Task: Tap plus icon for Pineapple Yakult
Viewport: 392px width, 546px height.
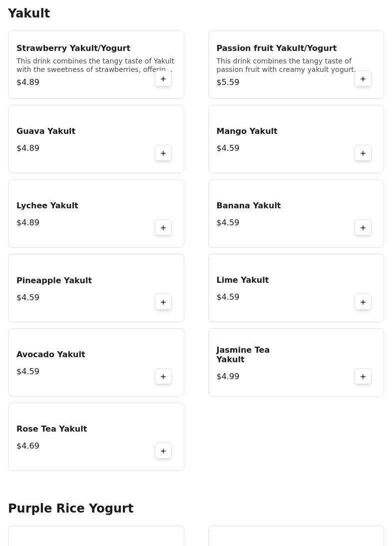Action: pyautogui.click(x=163, y=302)
